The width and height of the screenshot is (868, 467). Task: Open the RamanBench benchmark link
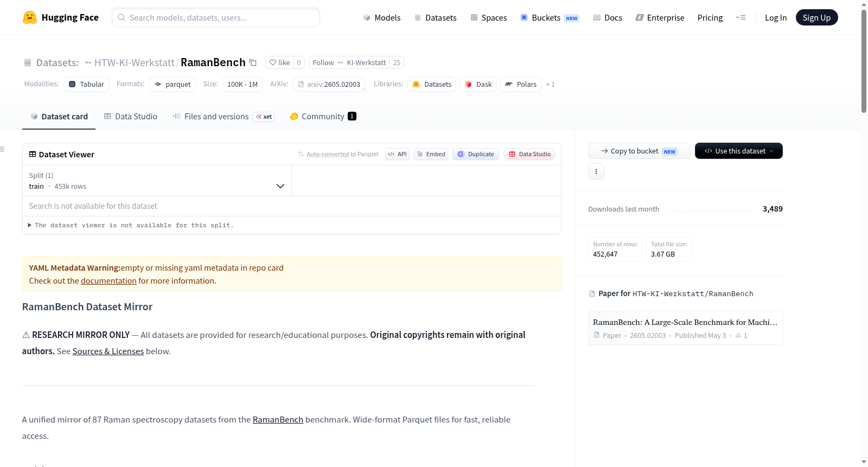pyautogui.click(x=278, y=420)
